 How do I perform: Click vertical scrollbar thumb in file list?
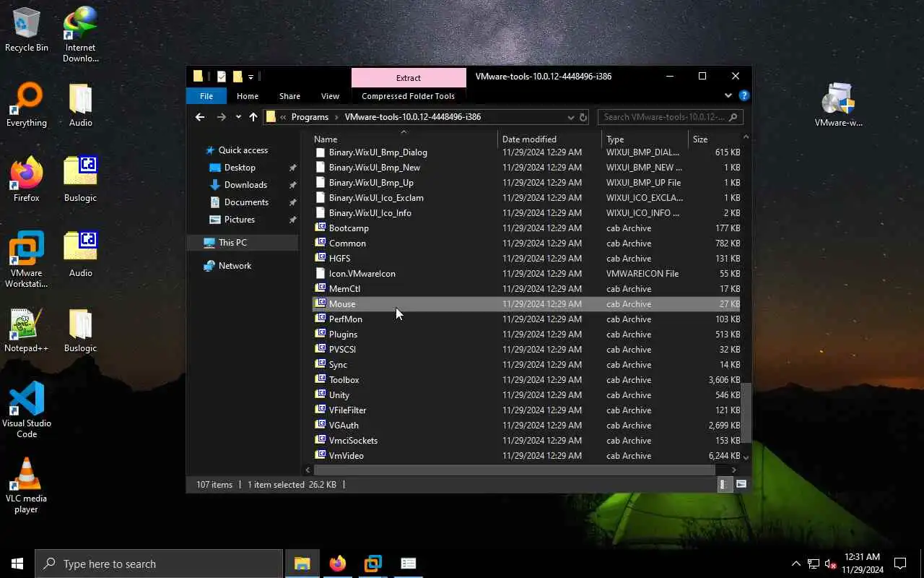pos(746,413)
